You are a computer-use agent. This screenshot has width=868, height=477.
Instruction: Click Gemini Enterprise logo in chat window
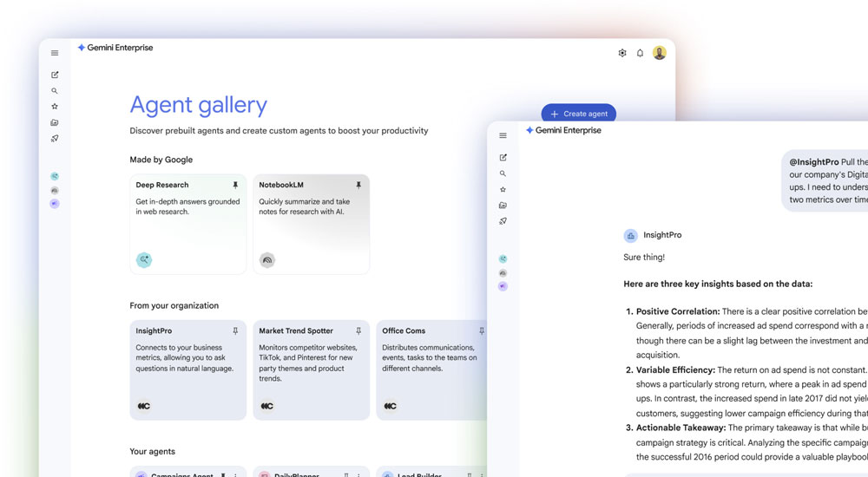563,130
